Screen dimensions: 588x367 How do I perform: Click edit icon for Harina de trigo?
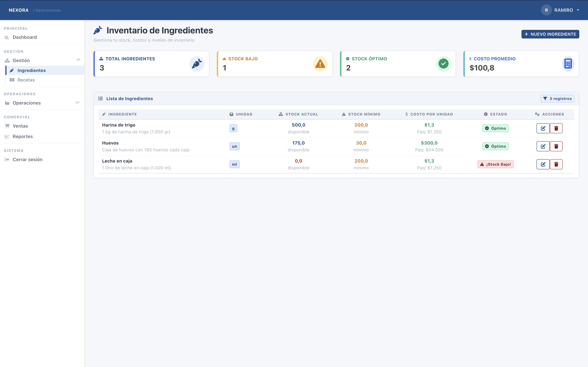point(543,128)
